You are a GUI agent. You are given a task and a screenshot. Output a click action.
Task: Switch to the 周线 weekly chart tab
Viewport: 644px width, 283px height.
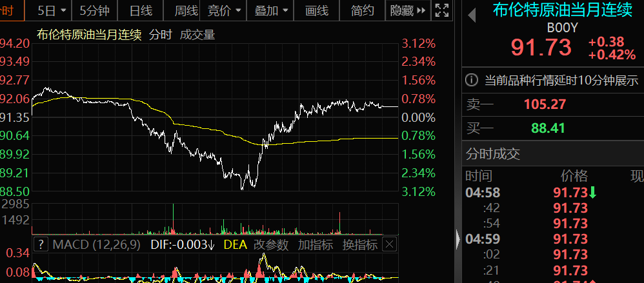186,10
